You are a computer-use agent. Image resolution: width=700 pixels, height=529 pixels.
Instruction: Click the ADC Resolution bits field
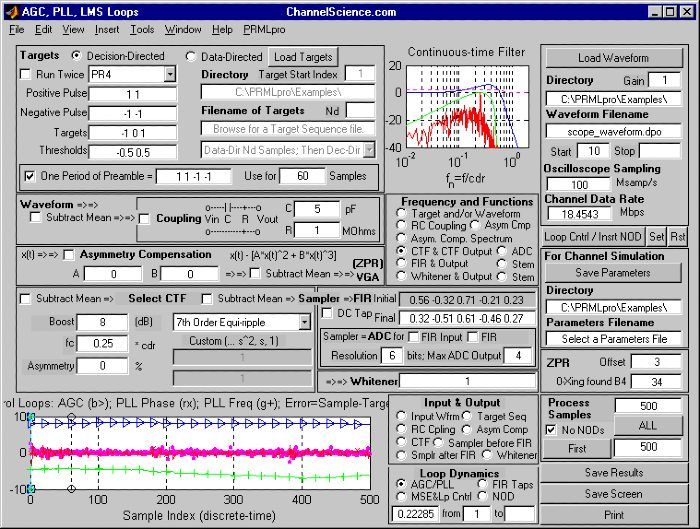[x=392, y=355]
